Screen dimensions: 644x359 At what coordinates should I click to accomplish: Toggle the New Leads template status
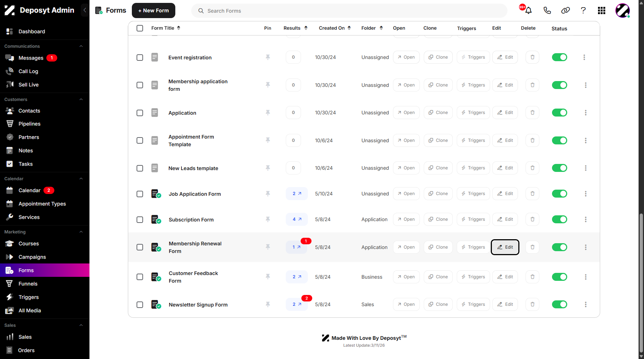559,168
